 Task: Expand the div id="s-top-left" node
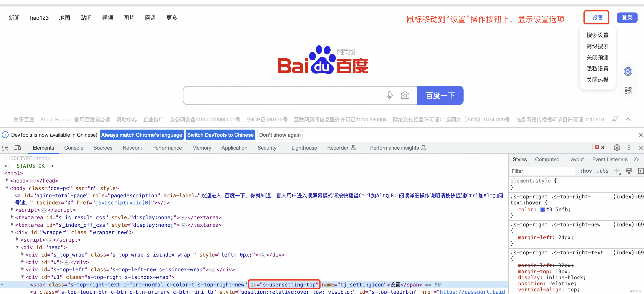23,269
